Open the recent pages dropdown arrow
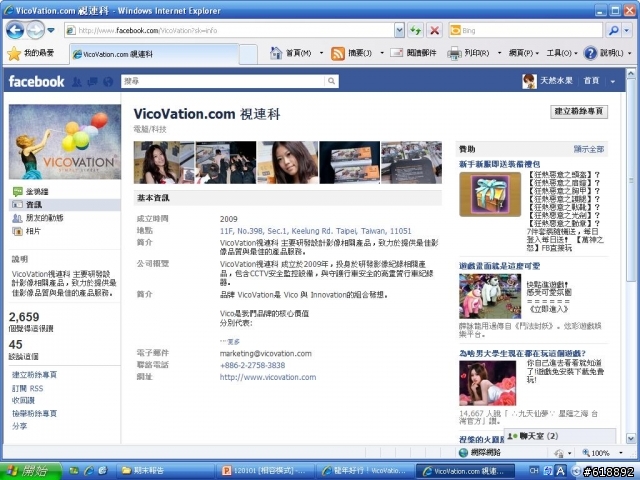The height and width of the screenshot is (480, 640). pyautogui.click(x=51, y=30)
